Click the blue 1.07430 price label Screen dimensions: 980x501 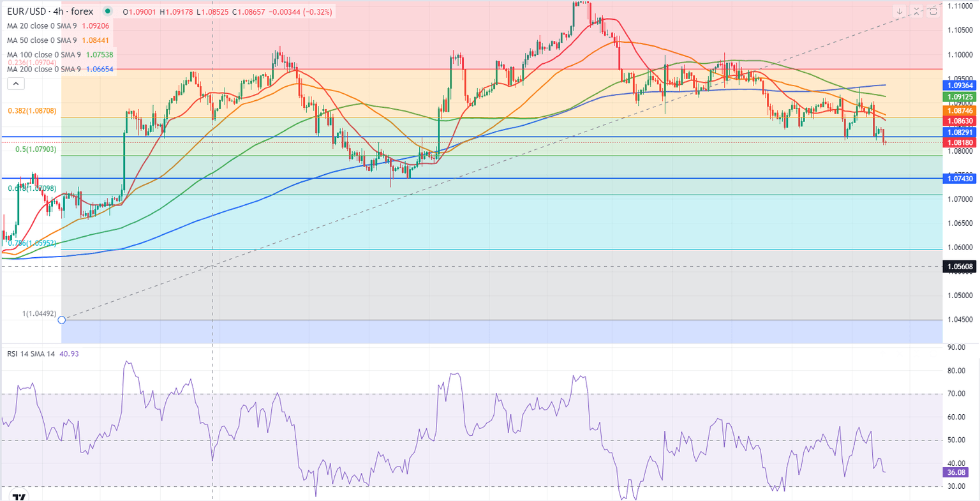pyautogui.click(x=959, y=179)
